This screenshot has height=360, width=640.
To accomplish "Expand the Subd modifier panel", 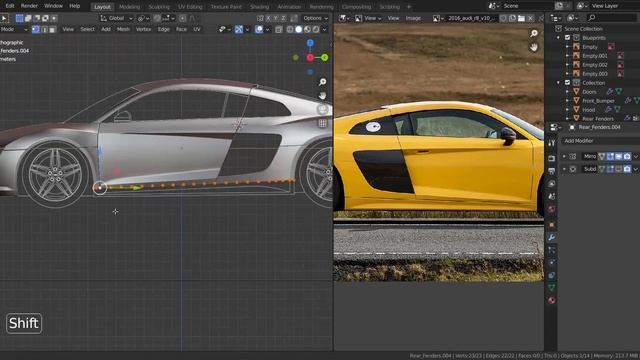I will pyautogui.click(x=564, y=169).
